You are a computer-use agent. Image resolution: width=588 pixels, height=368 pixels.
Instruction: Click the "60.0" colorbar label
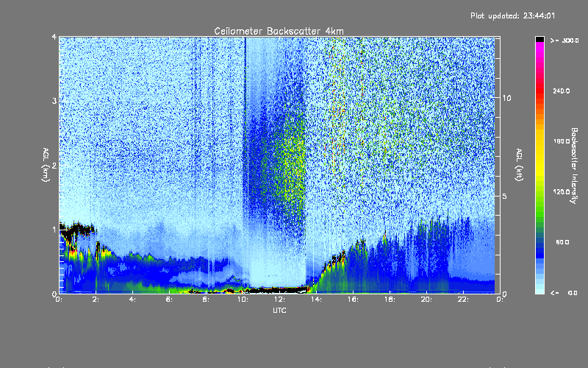click(x=562, y=242)
